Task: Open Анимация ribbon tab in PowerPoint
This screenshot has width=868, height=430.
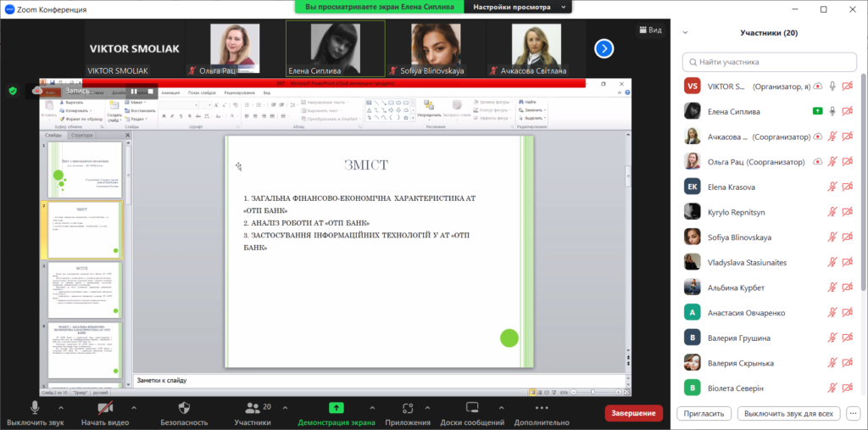Action: tap(170, 92)
